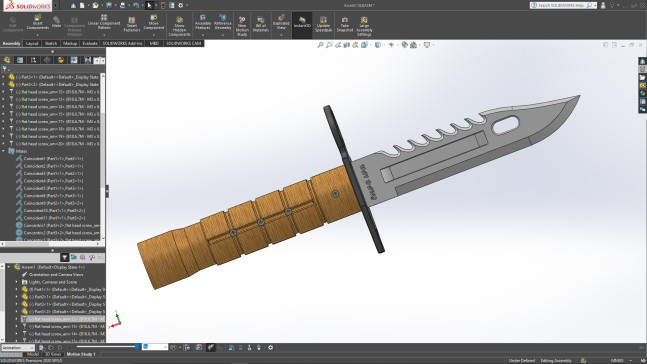Click the SOLIDWORKS logo menu

pos(27,6)
